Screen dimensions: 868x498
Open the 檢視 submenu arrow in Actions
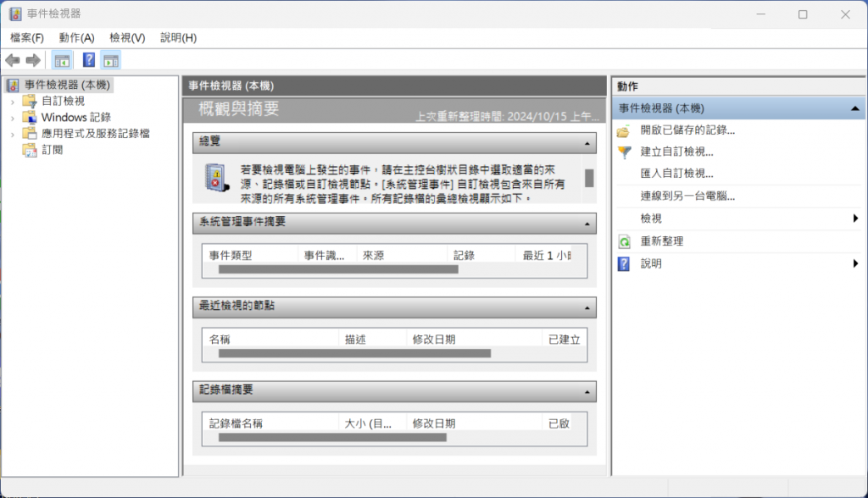[856, 219]
